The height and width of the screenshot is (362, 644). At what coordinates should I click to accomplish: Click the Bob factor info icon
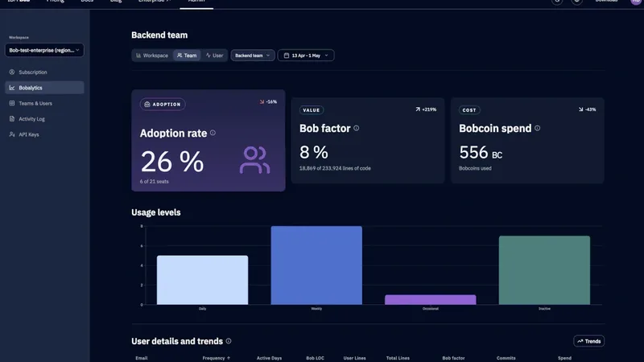[356, 128]
